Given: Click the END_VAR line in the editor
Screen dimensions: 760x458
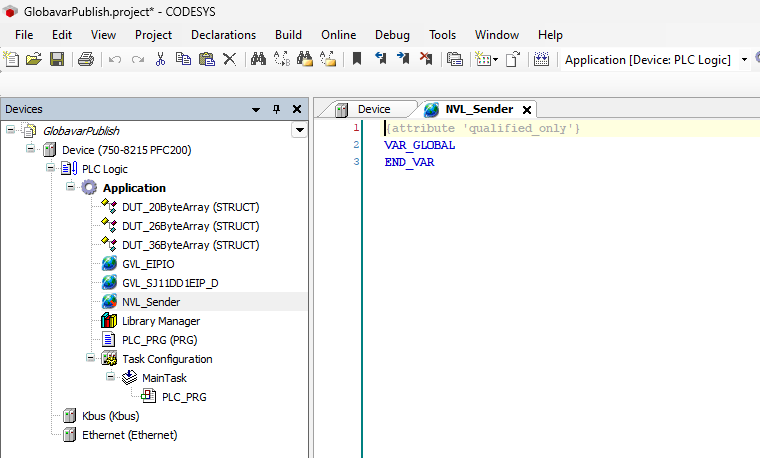Looking at the screenshot, I should point(410,162).
